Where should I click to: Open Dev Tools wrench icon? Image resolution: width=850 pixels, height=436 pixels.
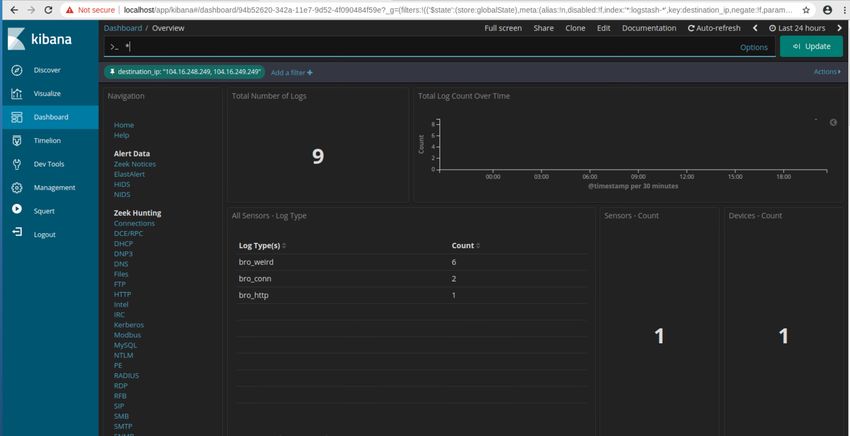pos(17,164)
